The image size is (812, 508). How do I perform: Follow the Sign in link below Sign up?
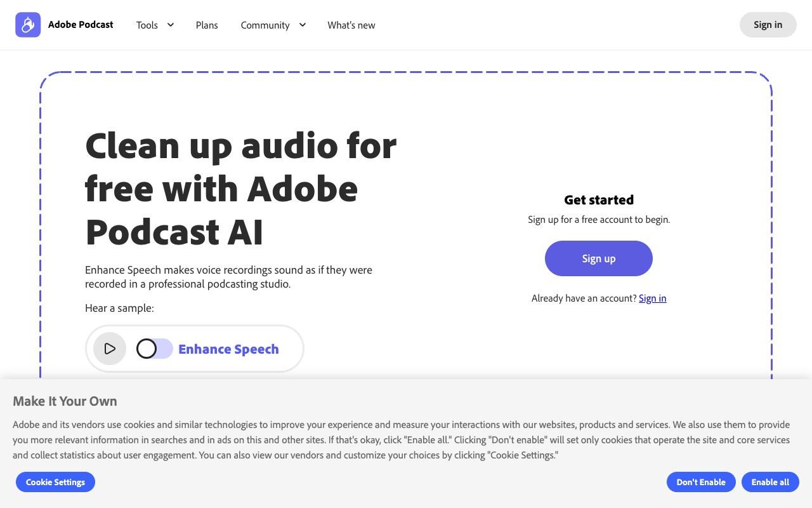pyautogui.click(x=652, y=298)
